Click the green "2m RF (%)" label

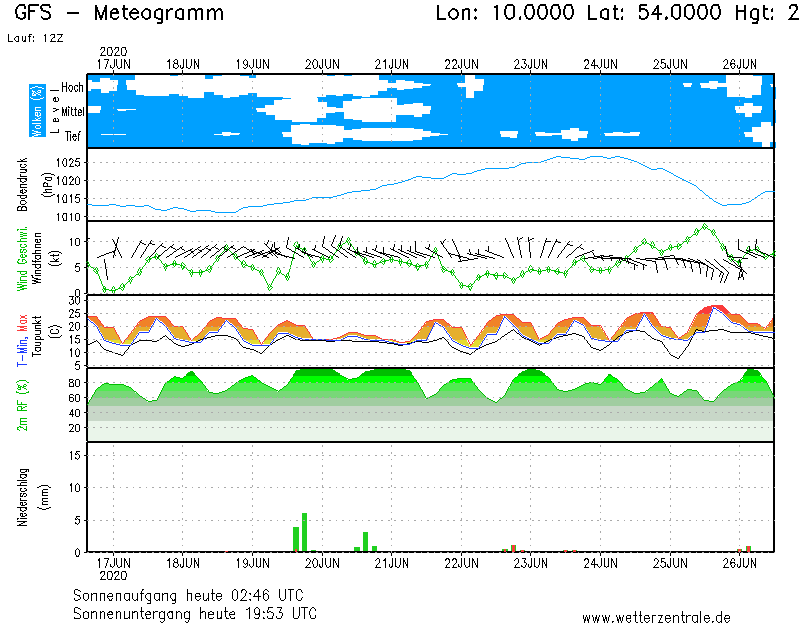(x=22, y=405)
